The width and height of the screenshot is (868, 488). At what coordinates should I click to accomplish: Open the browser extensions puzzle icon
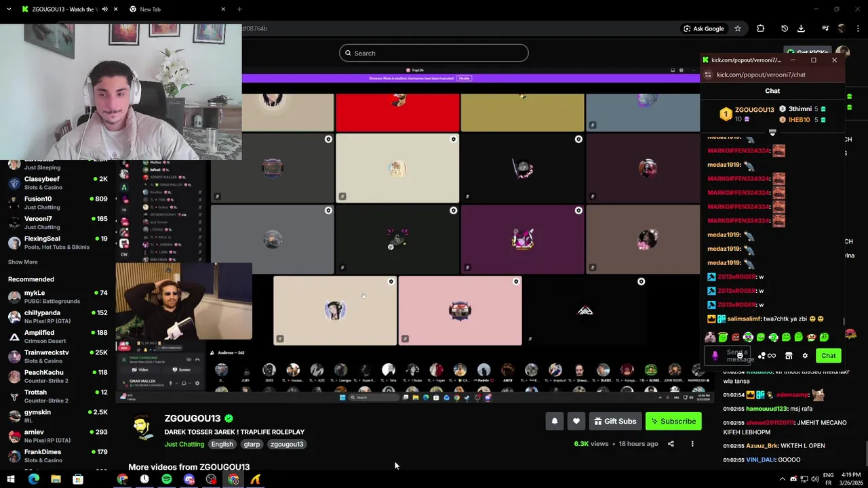[x=760, y=28]
